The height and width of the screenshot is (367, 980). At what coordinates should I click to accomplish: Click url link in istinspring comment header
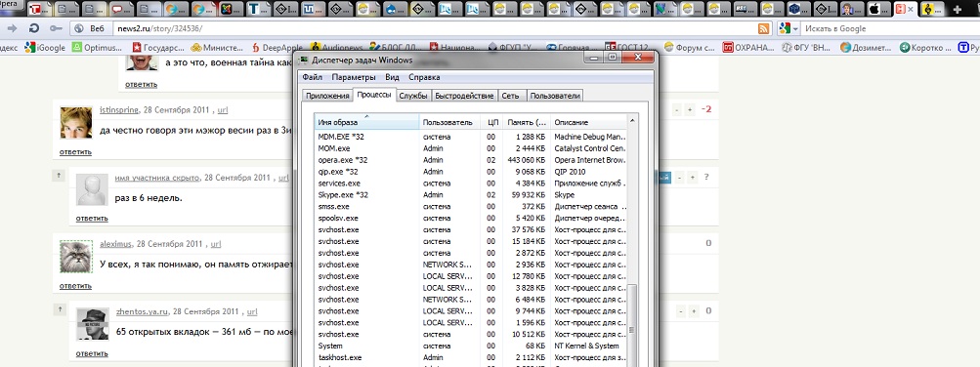(x=223, y=110)
